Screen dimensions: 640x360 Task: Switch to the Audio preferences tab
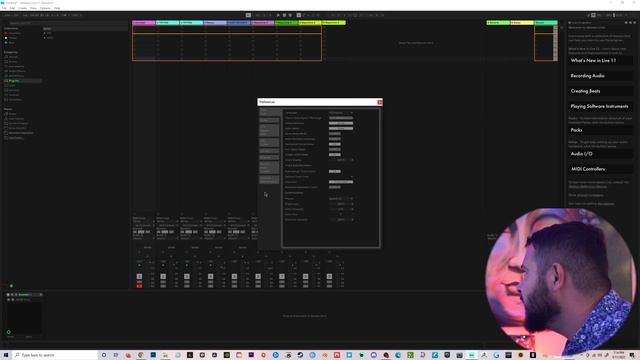tap(269, 120)
